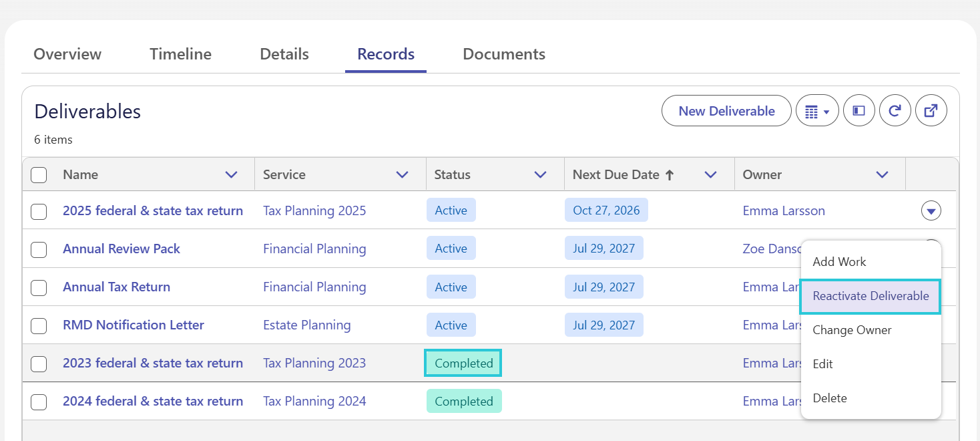Open Deliverables in new window icon
980x441 pixels.
click(x=931, y=111)
